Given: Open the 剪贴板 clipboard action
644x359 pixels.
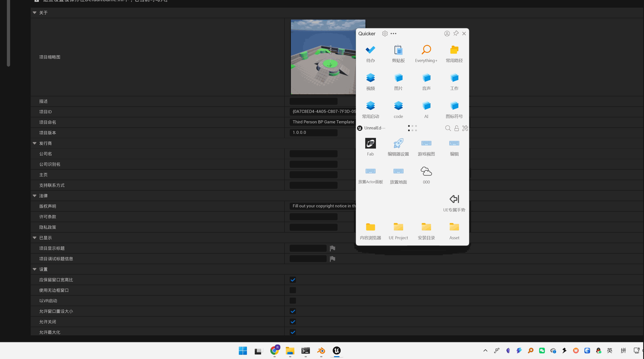Looking at the screenshot, I should (398, 50).
